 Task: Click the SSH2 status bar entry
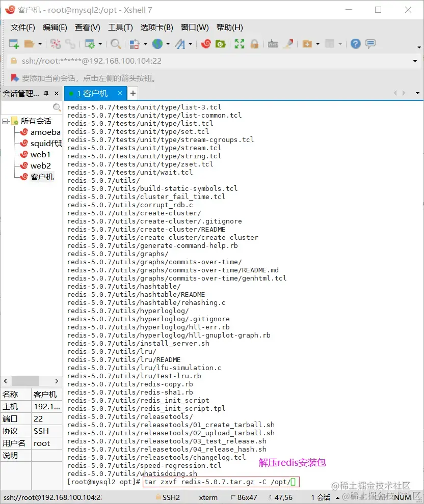168,497
